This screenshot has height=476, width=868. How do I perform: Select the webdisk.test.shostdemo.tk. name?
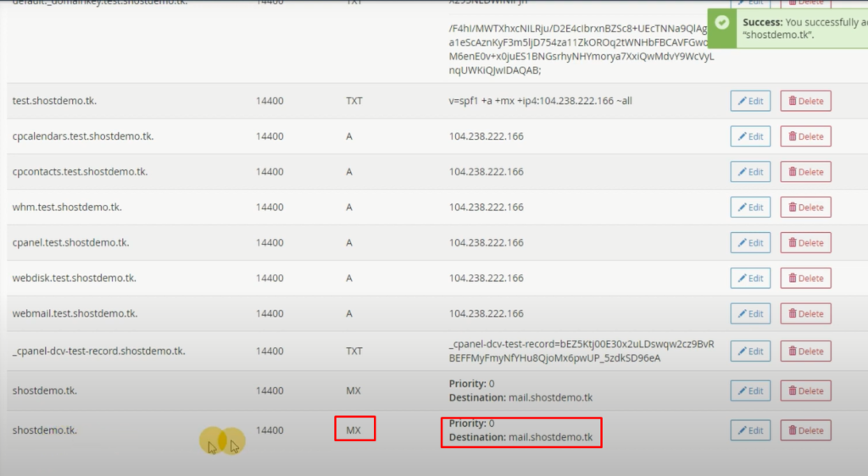tap(75, 278)
